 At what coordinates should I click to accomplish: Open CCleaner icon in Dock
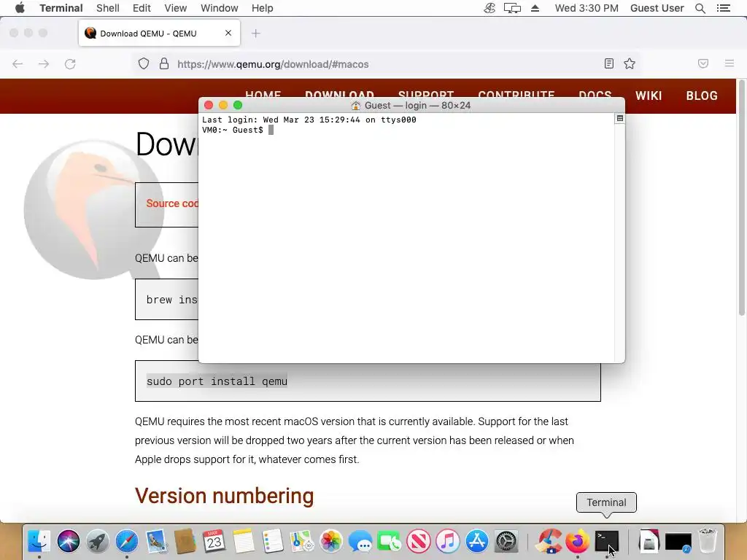pos(549,542)
